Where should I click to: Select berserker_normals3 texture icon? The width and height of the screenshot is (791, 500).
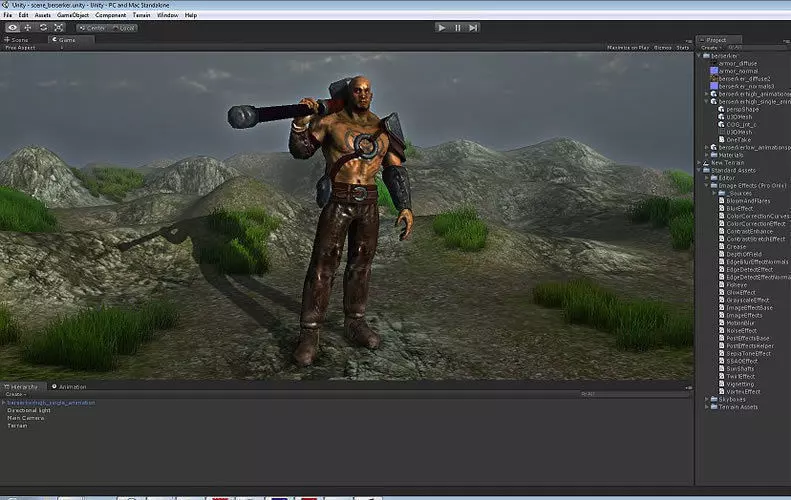click(714, 86)
